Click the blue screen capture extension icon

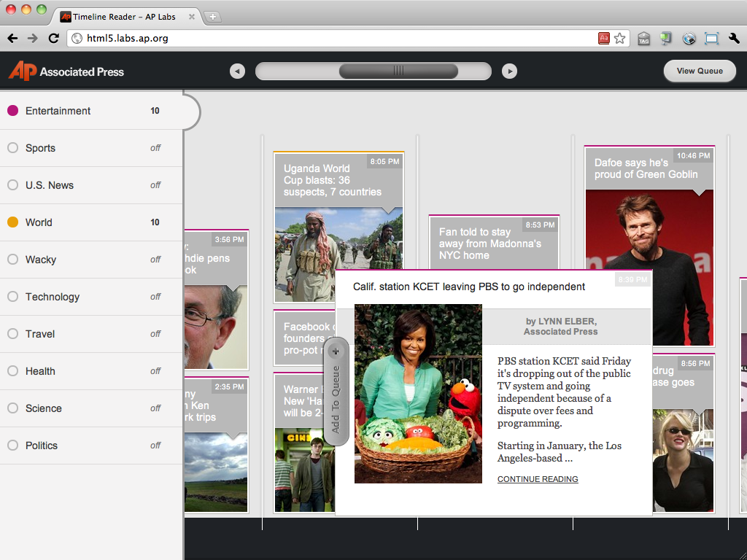[x=712, y=39]
